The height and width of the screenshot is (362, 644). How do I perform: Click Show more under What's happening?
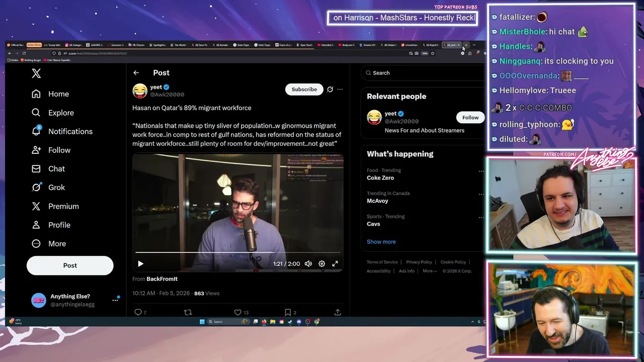click(381, 242)
